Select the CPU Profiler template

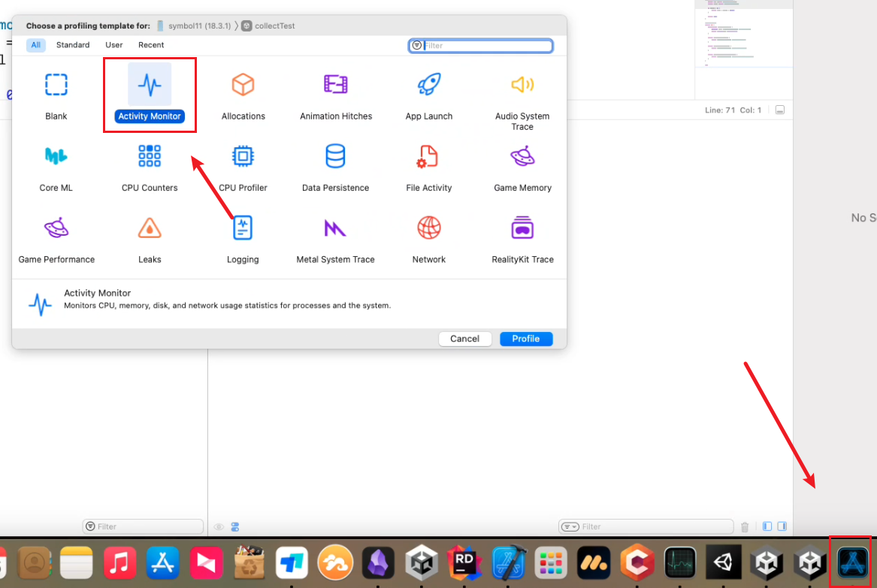point(243,167)
